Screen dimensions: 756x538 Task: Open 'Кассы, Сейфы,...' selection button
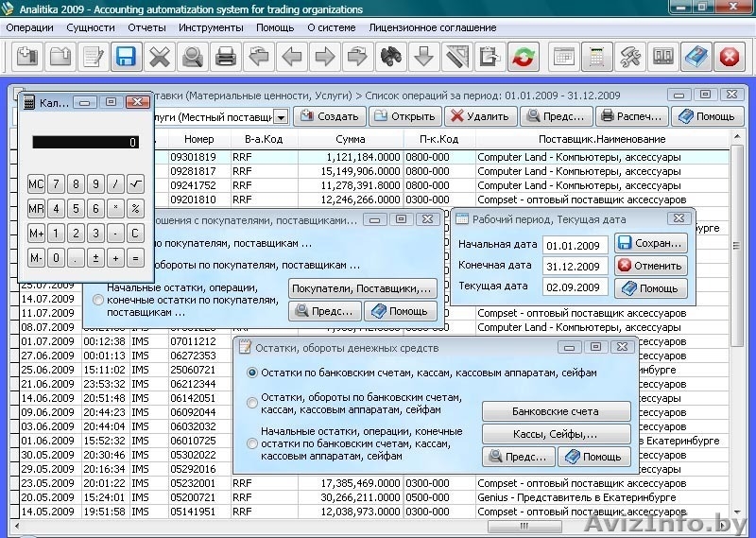pyautogui.click(x=556, y=435)
